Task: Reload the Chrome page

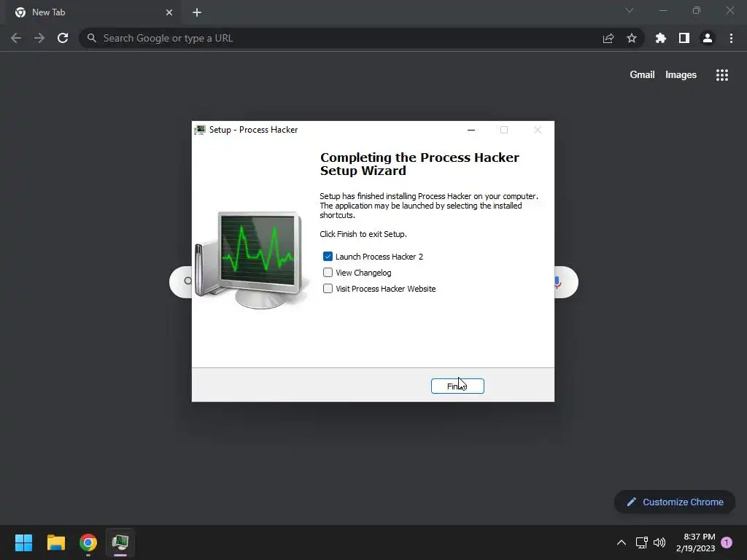Action: 63,38
